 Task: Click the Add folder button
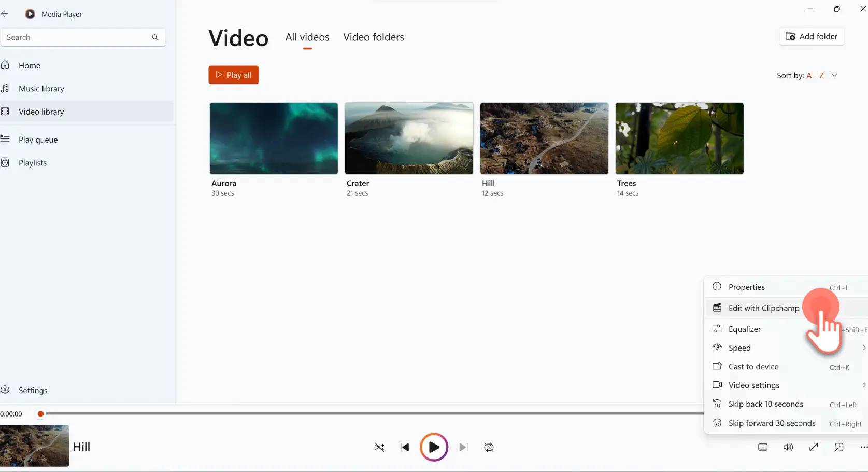pos(812,36)
